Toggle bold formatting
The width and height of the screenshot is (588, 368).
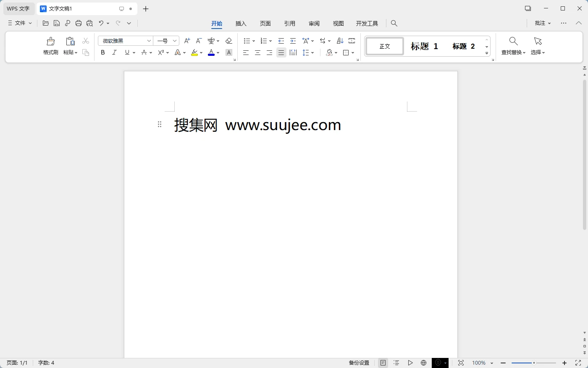pyautogui.click(x=103, y=52)
